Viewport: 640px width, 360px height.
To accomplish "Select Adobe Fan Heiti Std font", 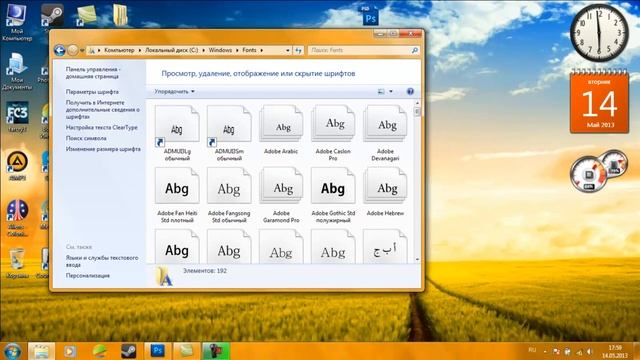I will pyautogui.click(x=177, y=195).
